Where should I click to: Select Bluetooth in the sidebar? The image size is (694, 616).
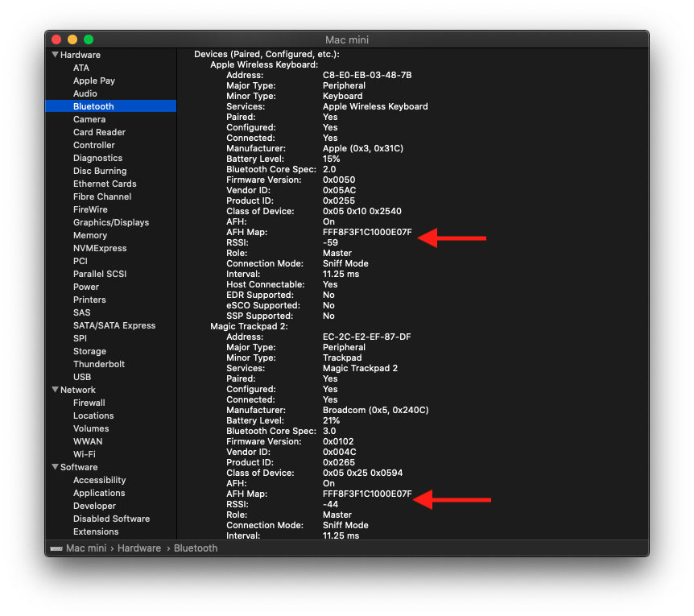(110, 106)
